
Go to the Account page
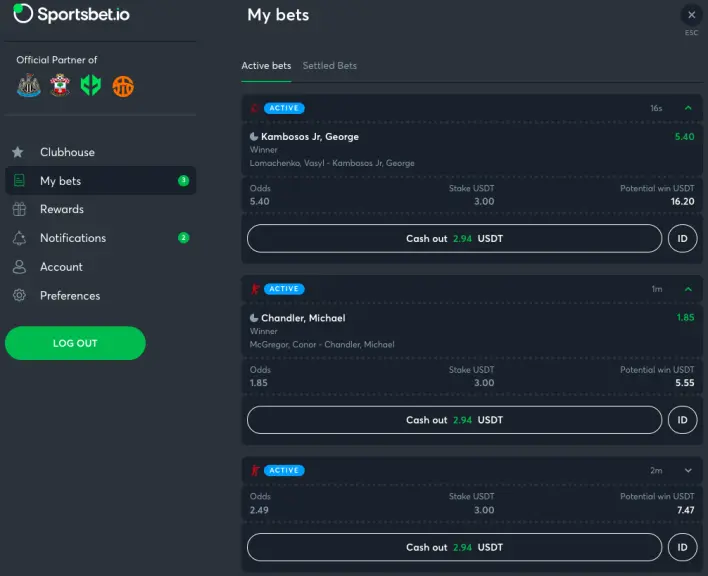(x=100, y=267)
